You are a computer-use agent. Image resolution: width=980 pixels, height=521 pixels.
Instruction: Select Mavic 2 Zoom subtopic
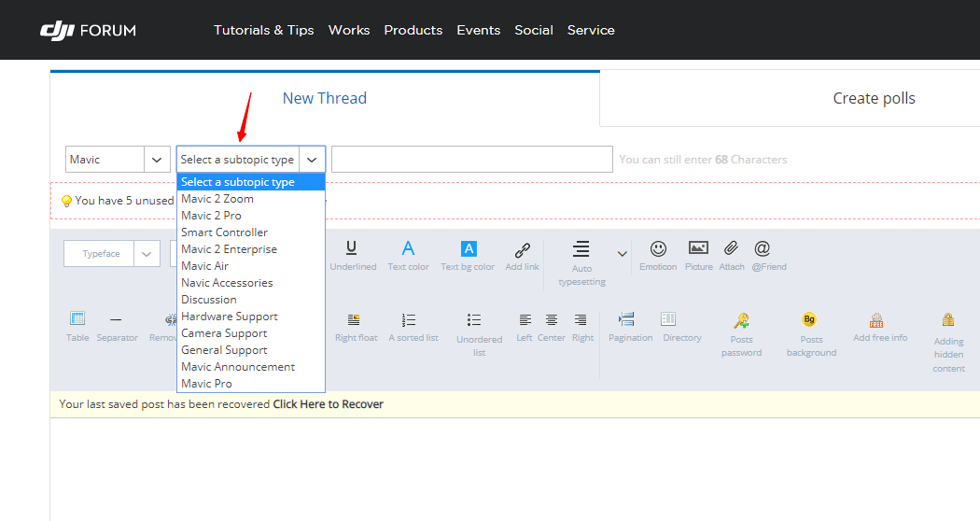[x=251, y=199]
